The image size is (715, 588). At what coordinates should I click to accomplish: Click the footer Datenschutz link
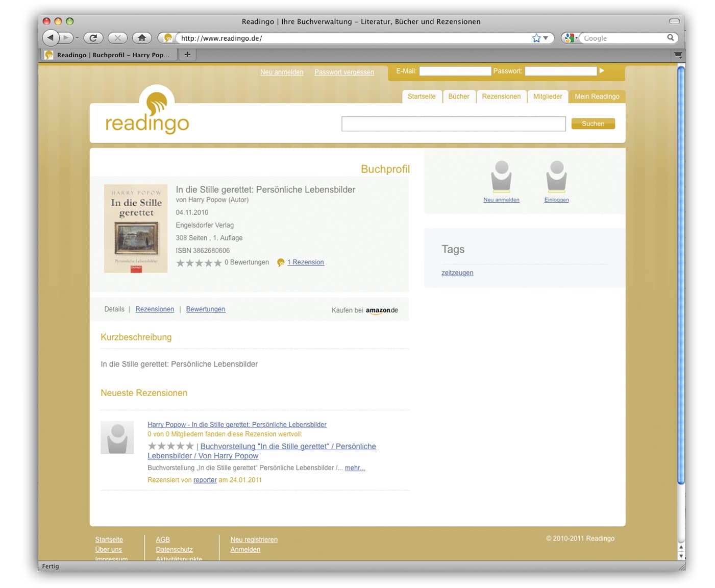point(174,550)
